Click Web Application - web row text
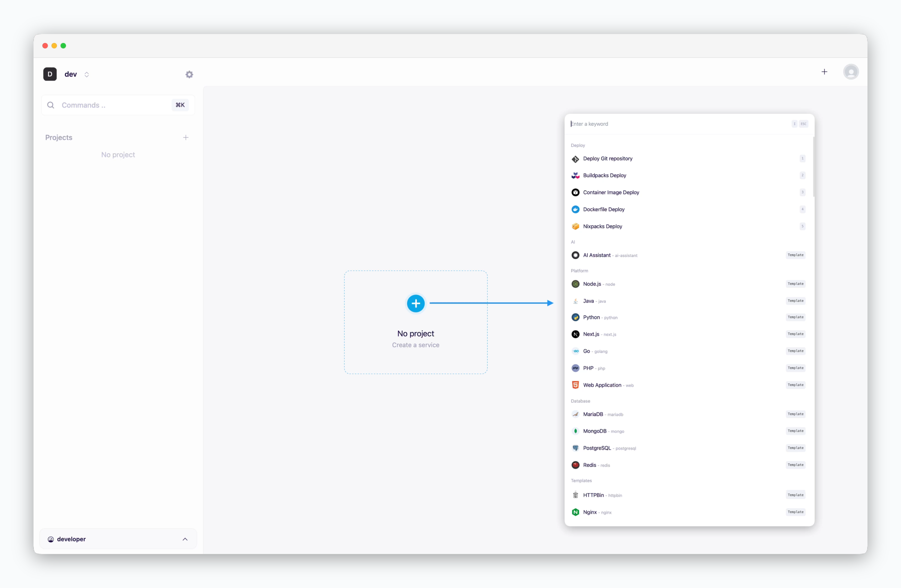This screenshot has height=588, width=901. (608, 385)
